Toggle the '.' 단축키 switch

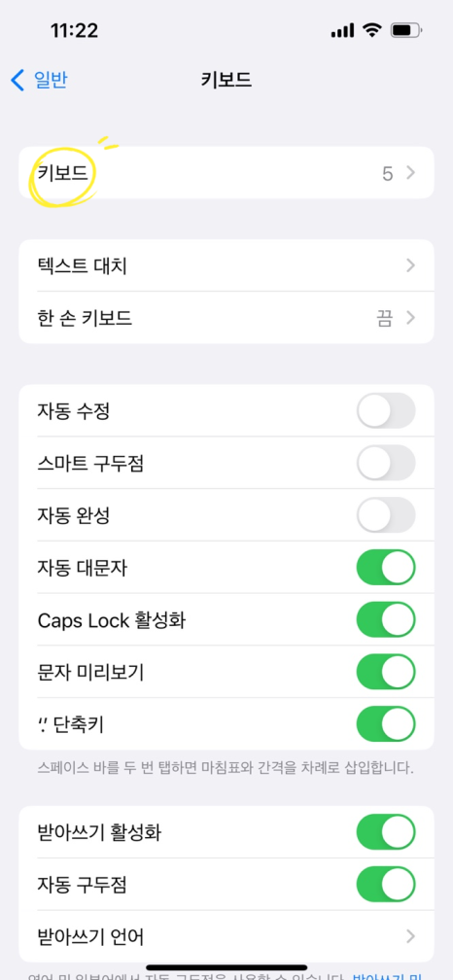[x=386, y=724]
